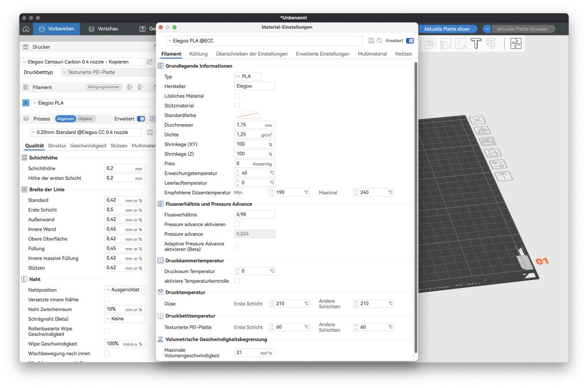Click the home icon in top bar

click(x=26, y=29)
